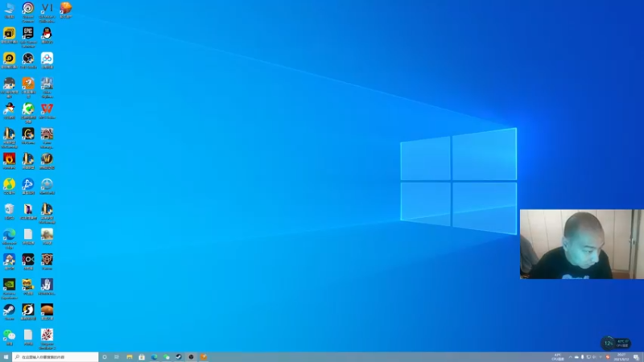The width and height of the screenshot is (644, 362).
Task: Switch to Edge on the taskbar
Action: (154, 357)
